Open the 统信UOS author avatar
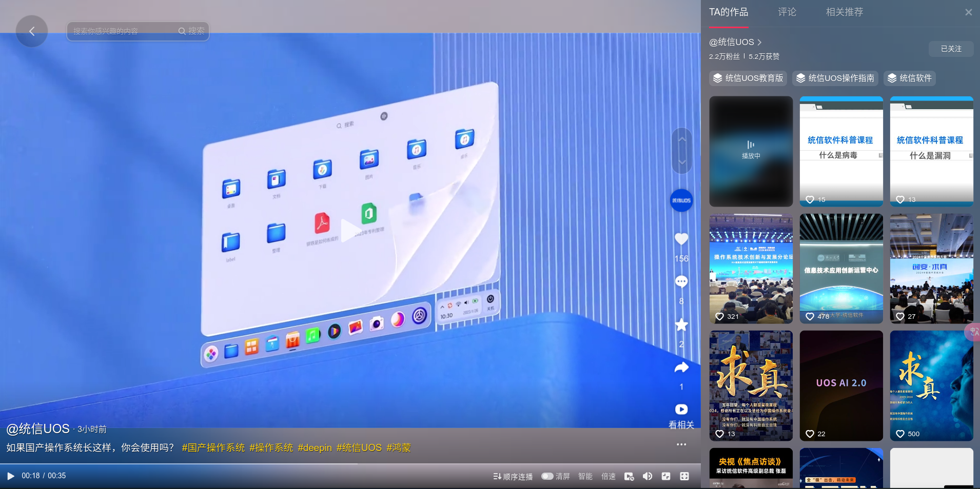Viewport: 980px width, 489px height. click(x=681, y=200)
